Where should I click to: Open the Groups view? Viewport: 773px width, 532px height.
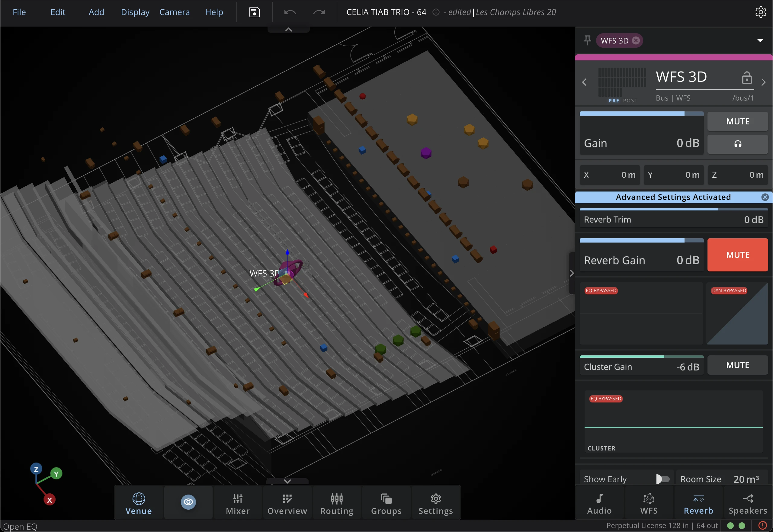pos(386,503)
